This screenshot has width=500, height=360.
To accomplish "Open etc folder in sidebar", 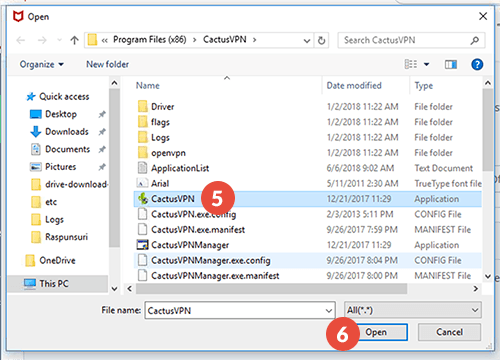I will click(x=51, y=202).
